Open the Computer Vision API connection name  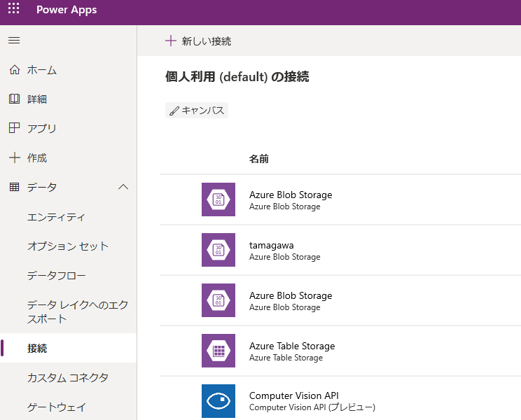(x=294, y=395)
